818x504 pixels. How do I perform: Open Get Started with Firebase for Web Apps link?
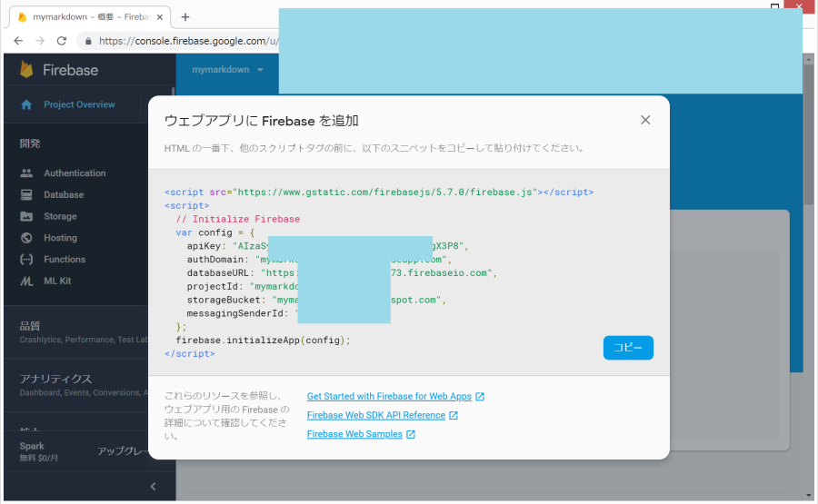[389, 397]
